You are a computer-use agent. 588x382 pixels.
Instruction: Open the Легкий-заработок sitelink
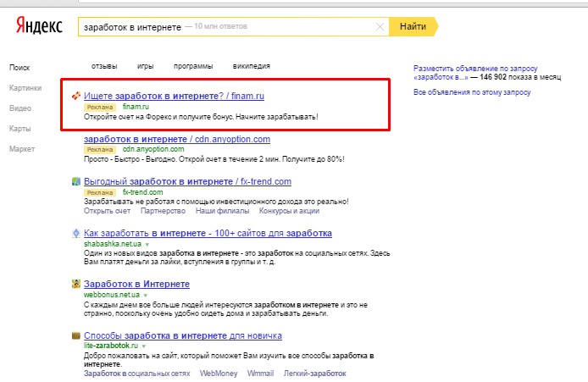tap(314, 374)
